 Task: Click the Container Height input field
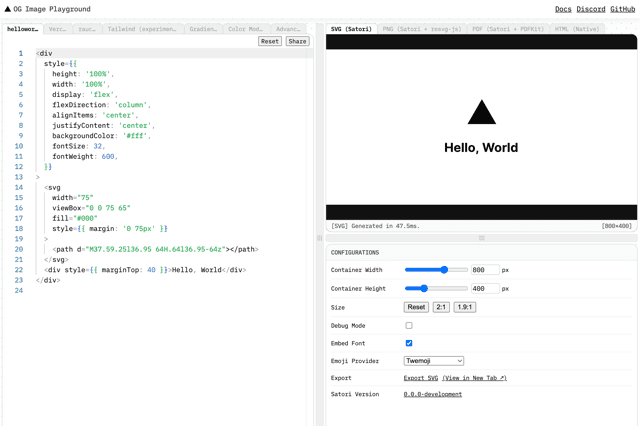pyautogui.click(x=484, y=288)
